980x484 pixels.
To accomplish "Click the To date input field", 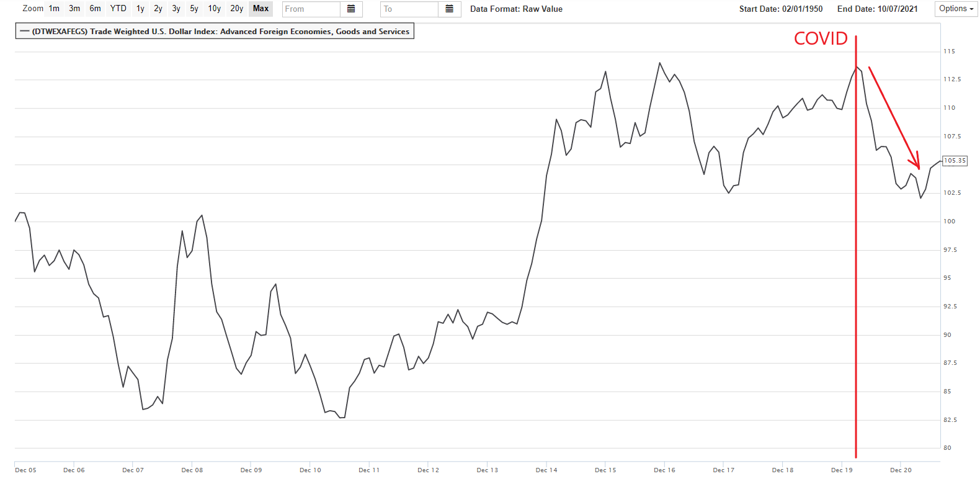I will [x=409, y=9].
